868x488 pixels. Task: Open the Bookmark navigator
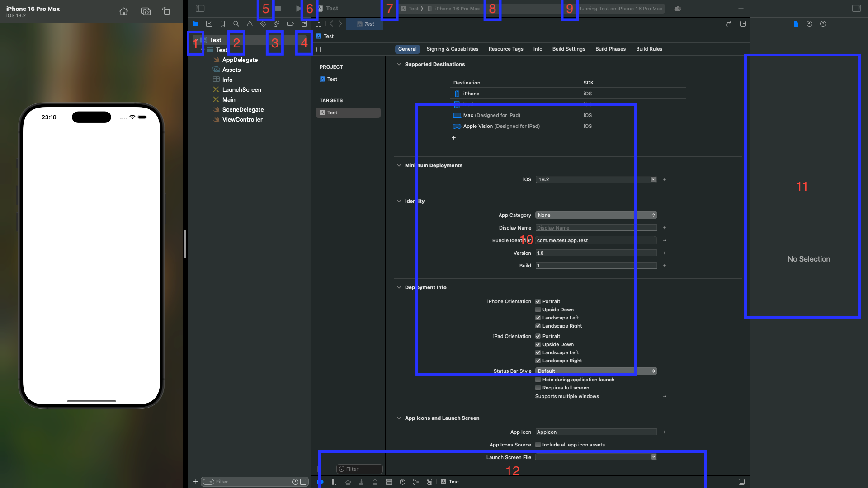click(222, 23)
